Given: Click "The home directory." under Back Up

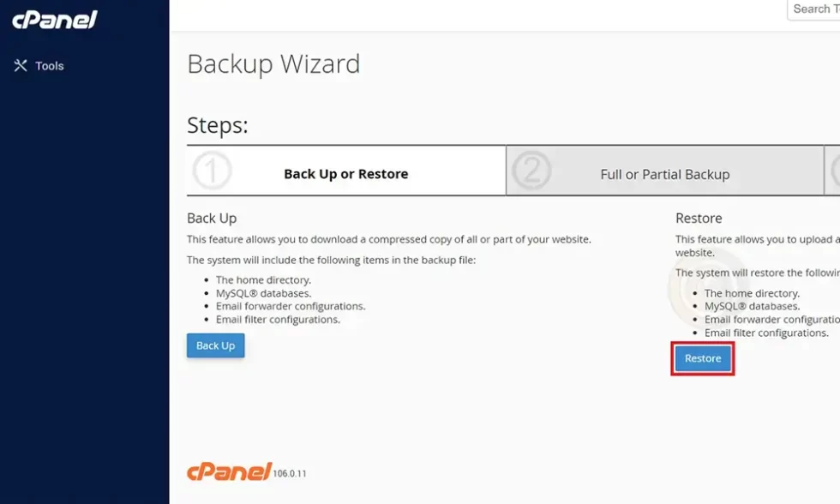Looking at the screenshot, I should (x=263, y=279).
